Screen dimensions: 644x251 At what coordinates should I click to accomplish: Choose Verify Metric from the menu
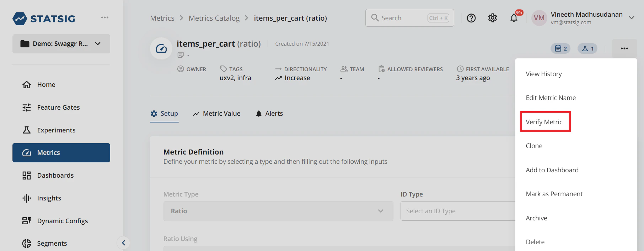pyautogui.click(x=576, y=122)
